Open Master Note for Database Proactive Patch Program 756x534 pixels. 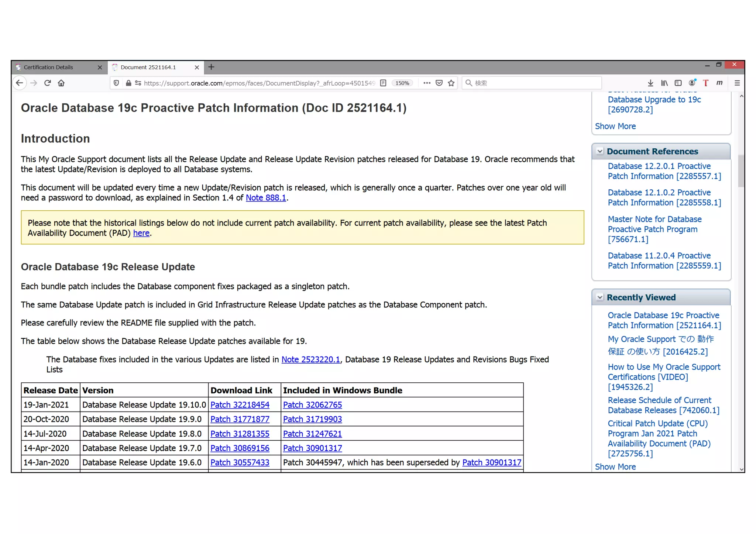coord(654,229)
